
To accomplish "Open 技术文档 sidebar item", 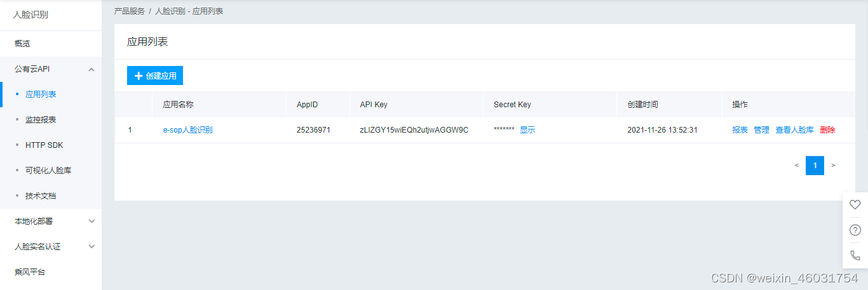I will tap(41, 196).
